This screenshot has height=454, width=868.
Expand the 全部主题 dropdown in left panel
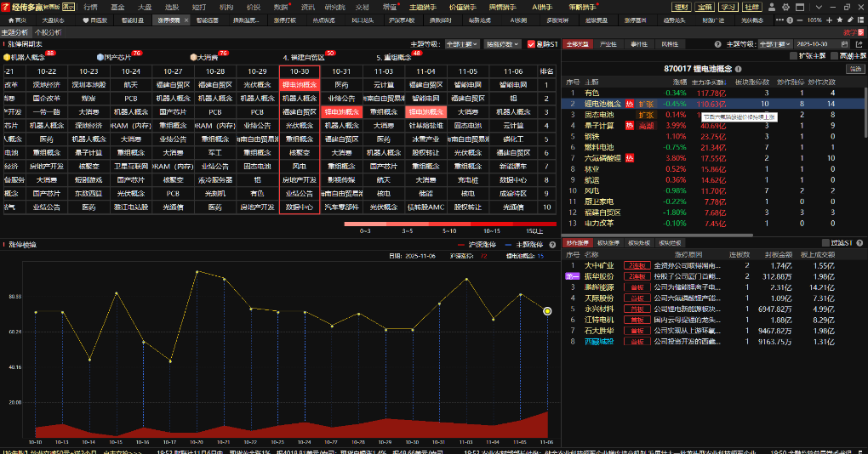463,43
